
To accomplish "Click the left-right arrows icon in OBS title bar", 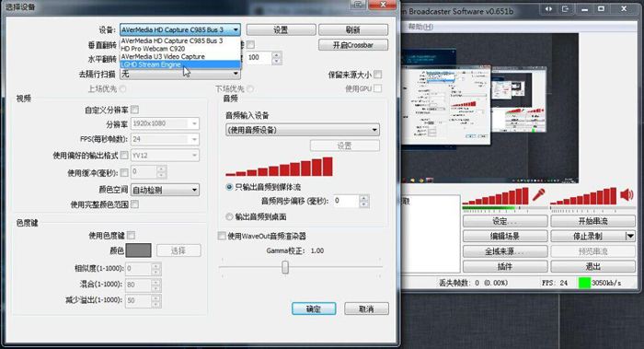I will [x=548, y=8].
